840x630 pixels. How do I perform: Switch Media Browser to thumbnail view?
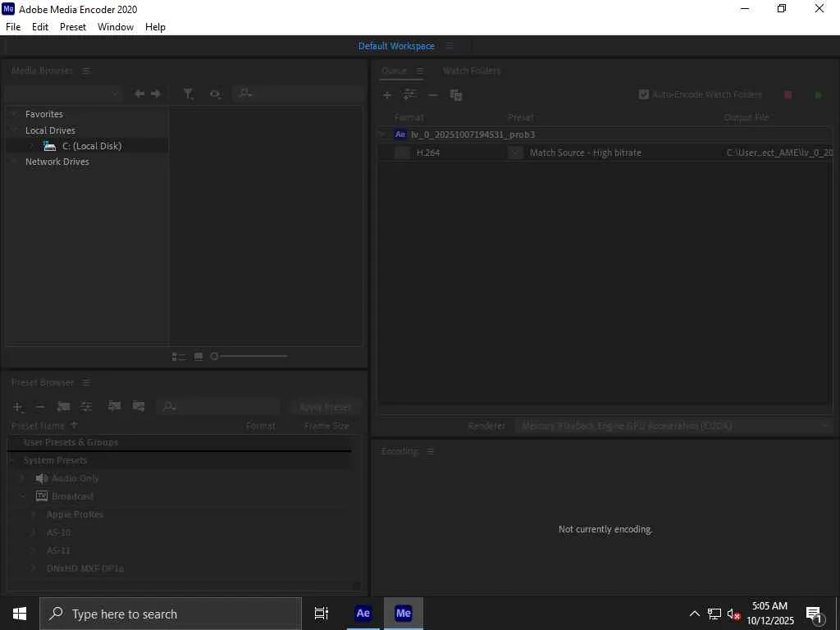click(199, 356)
